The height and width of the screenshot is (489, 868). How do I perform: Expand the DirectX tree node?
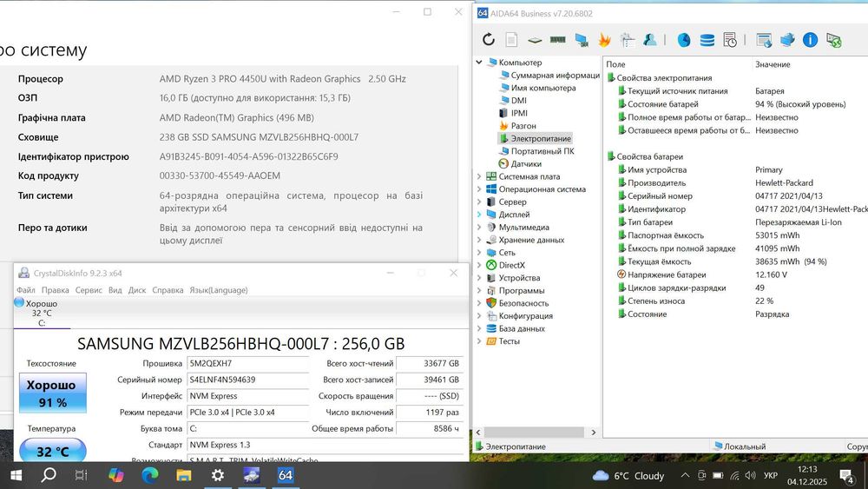(x=479, y=265)
